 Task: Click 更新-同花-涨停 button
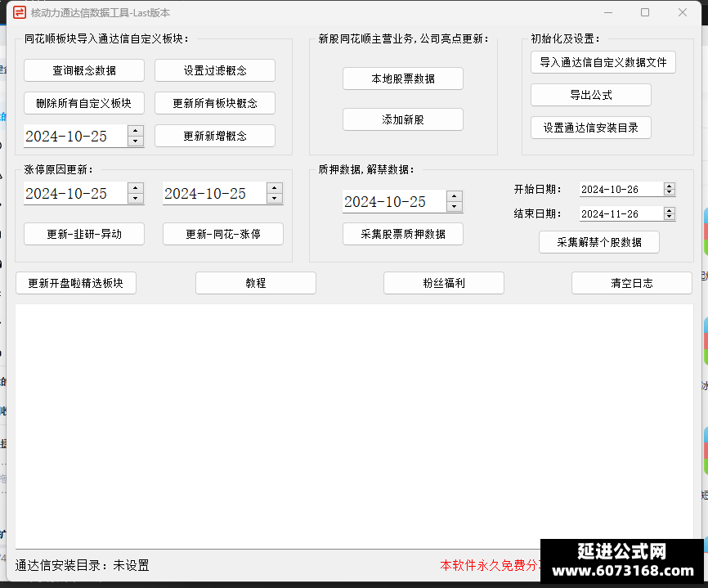point(223,234)
